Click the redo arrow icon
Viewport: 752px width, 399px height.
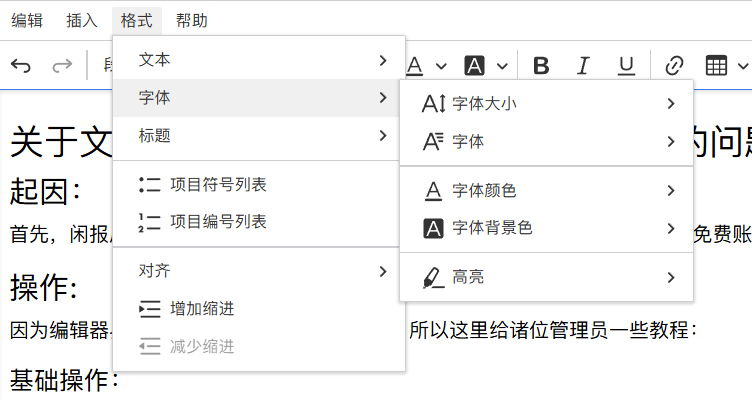[62, 65]
